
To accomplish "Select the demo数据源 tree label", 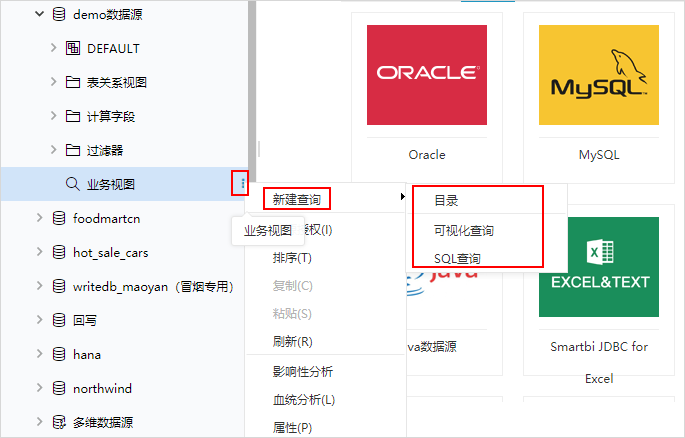I will coord(107,14).
